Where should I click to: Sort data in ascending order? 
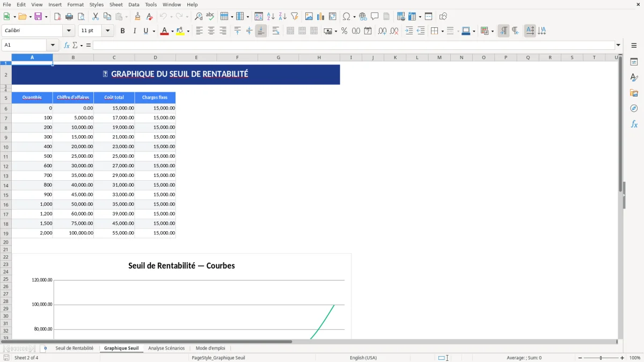pos(270,16)
